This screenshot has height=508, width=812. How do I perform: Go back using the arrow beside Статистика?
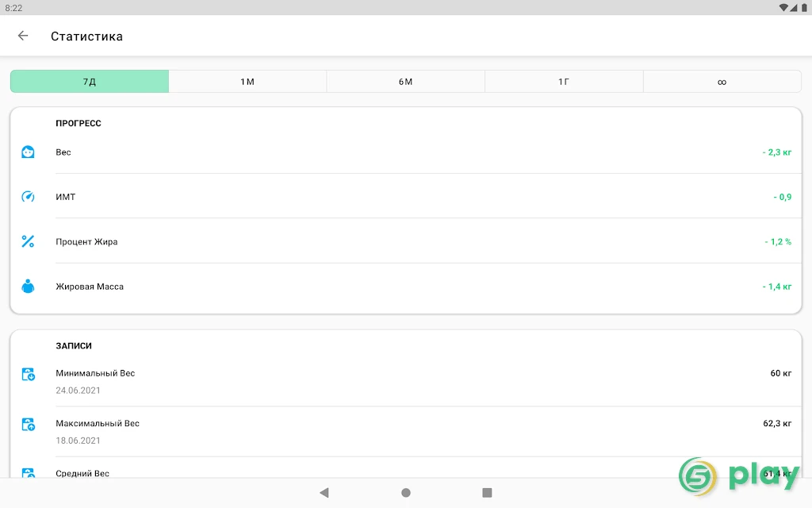coord(23,36)
